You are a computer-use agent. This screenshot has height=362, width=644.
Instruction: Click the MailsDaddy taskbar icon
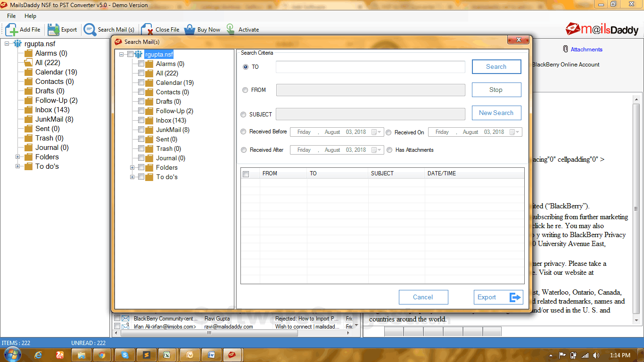coord(233,355)
